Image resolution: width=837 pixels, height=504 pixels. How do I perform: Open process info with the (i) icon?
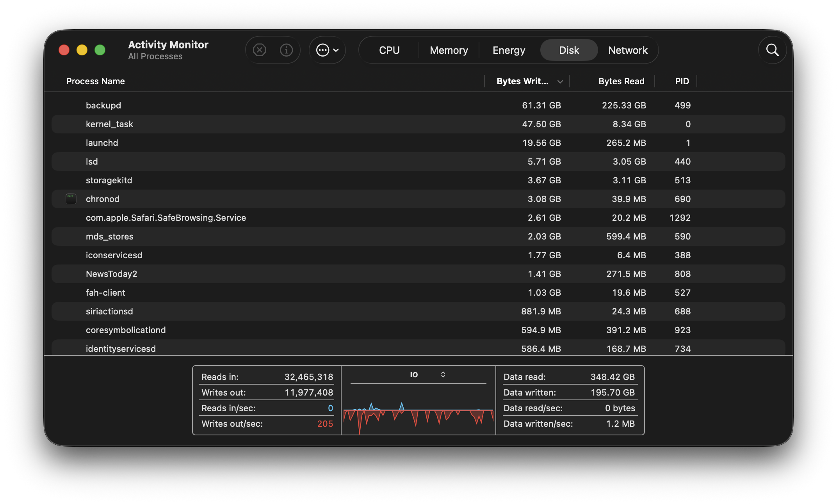point(286,50)
